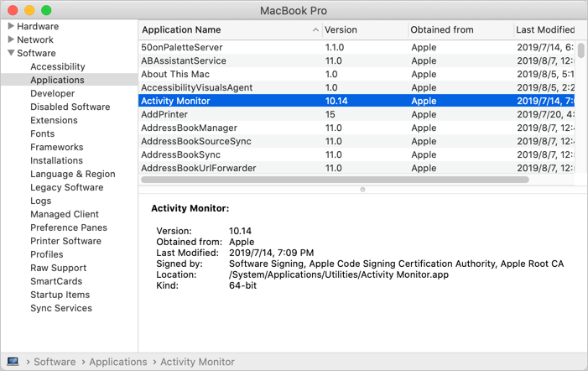
Task: Click the sort arrow in Application Name header
Action: (x=315, y=30)
